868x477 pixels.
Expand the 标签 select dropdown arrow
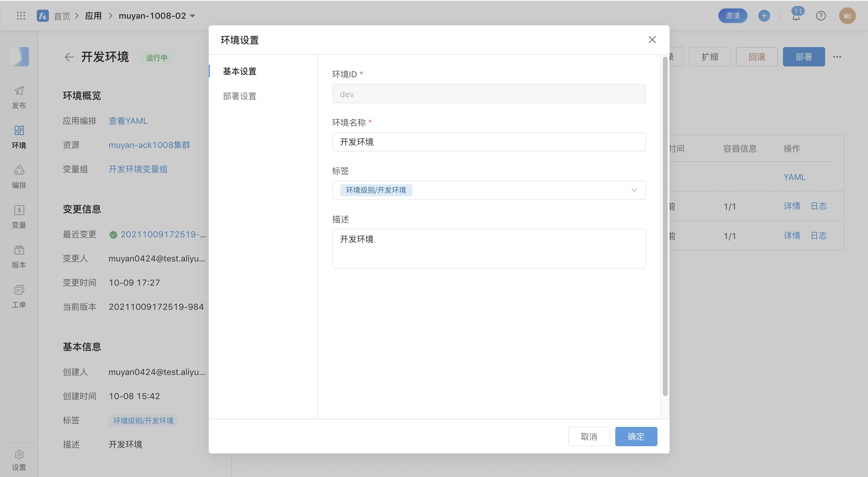tap(634, 190)
